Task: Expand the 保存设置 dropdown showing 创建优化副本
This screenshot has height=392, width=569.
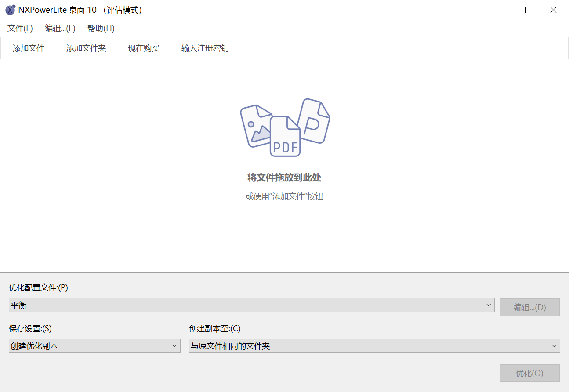Action: tap(94, 346)
